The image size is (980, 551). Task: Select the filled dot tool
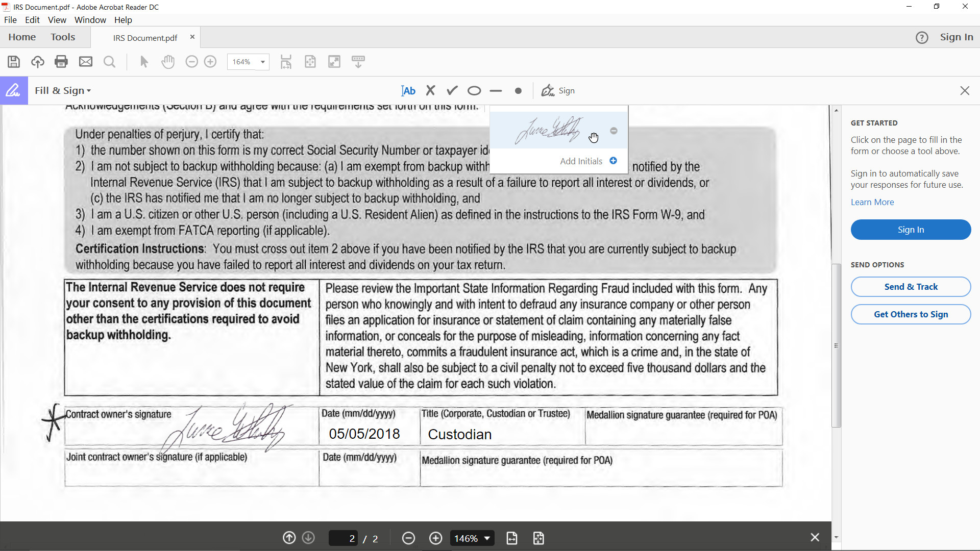click(x=518, y=91)
